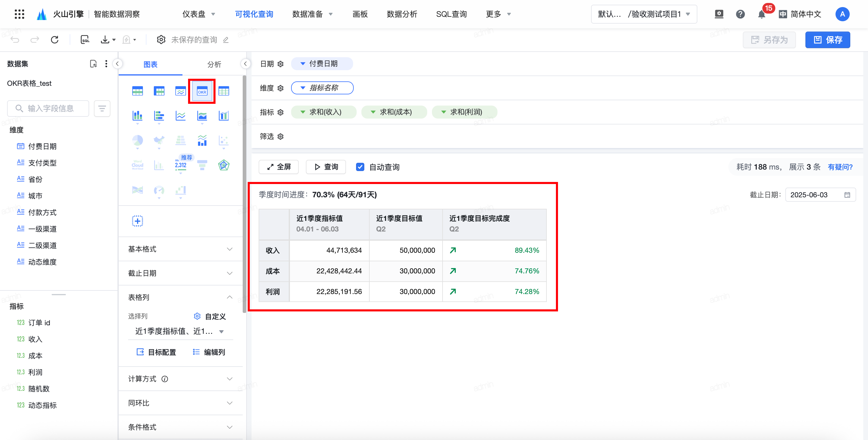
Task: Expand the 基本格式 section
Action: pyautogui.click(x=181, y=249)
